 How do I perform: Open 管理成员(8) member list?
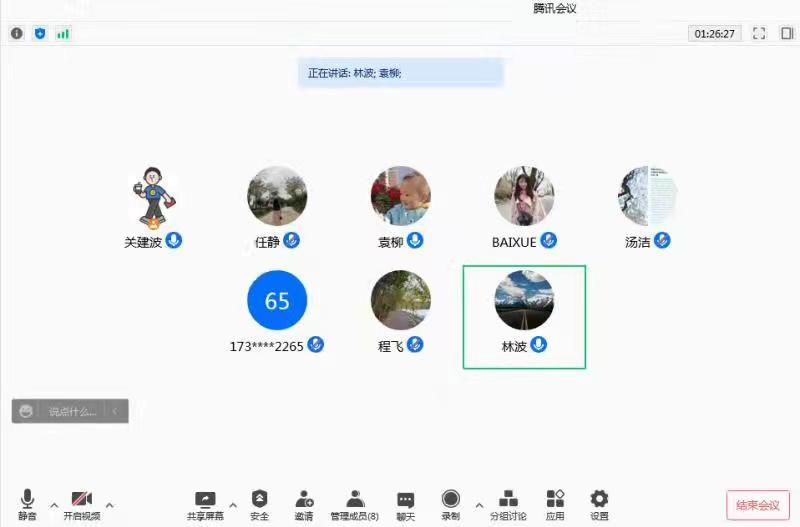[x=354, y=504]
